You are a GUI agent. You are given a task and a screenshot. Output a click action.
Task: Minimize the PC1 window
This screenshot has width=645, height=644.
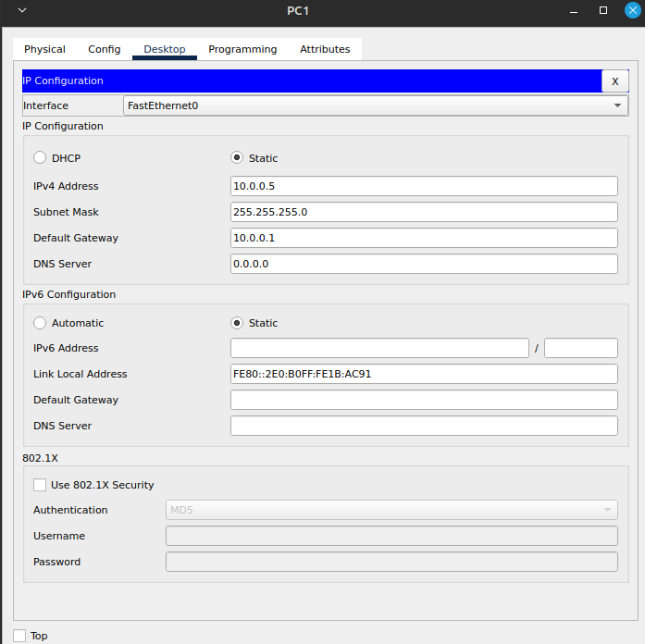pyautogui.click(x=574, y=11)
